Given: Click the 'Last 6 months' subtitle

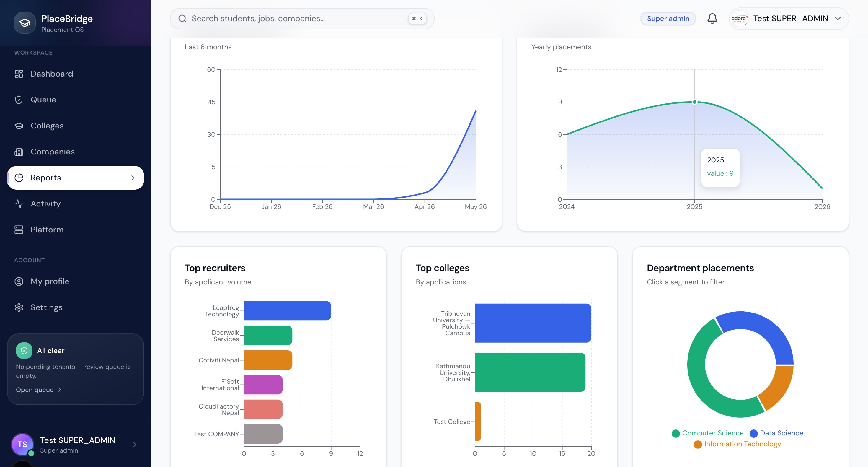Looking at the screenshot, I should point(208,47).
